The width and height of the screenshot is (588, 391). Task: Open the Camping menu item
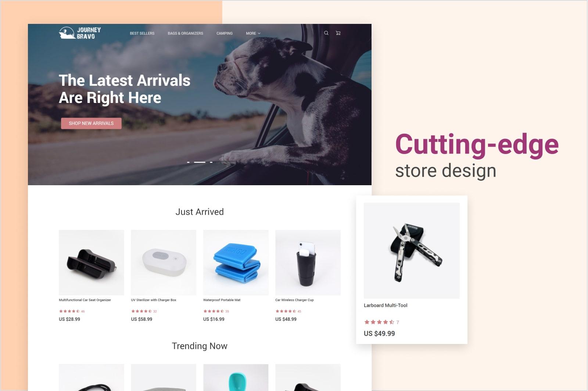coord(225,33)
